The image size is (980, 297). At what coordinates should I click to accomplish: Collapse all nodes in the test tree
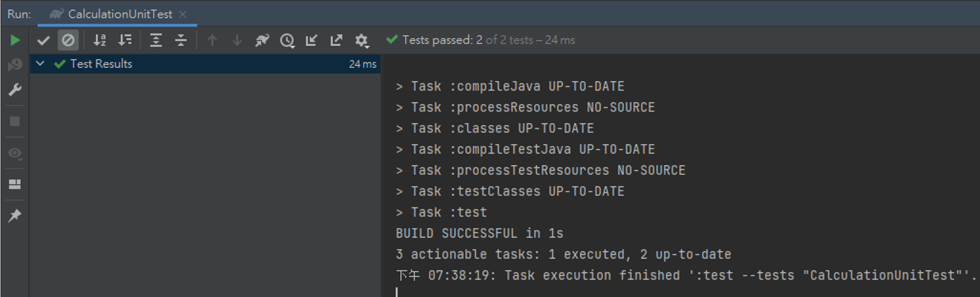181,40
